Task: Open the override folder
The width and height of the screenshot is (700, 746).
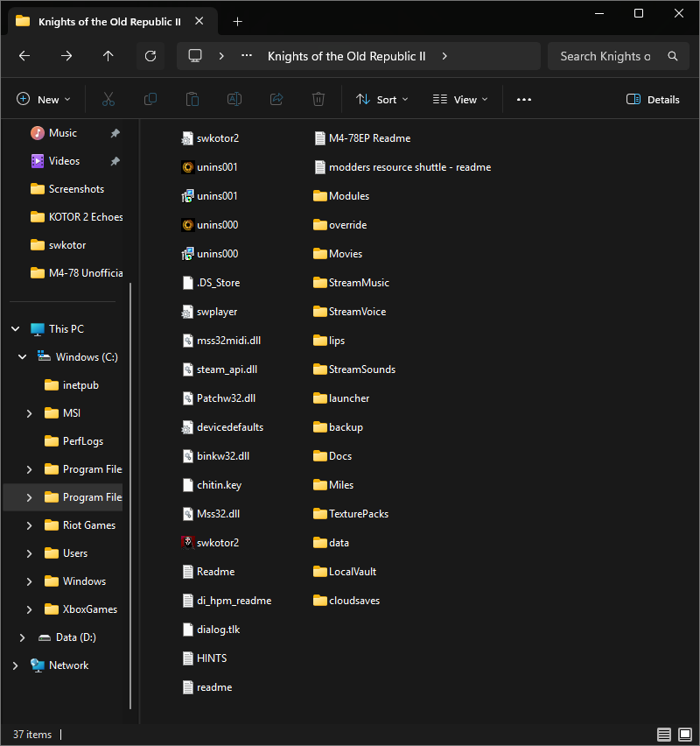Action: tap(340, 224)
